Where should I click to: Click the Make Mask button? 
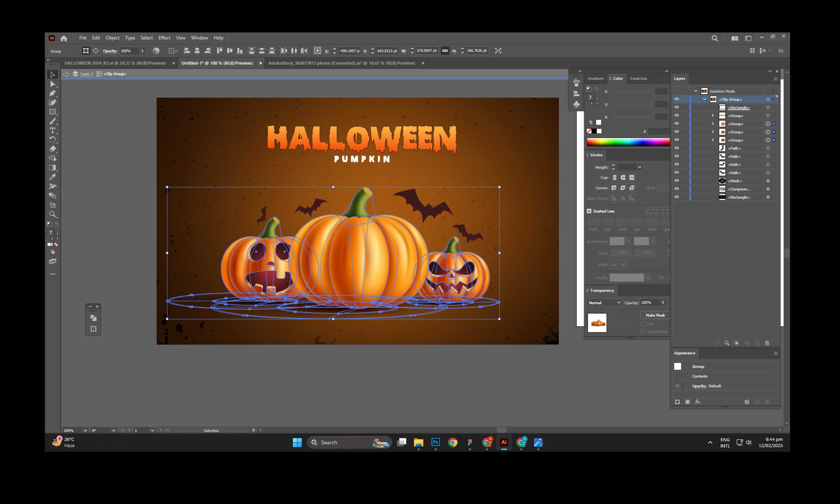[x=655, y=315]
